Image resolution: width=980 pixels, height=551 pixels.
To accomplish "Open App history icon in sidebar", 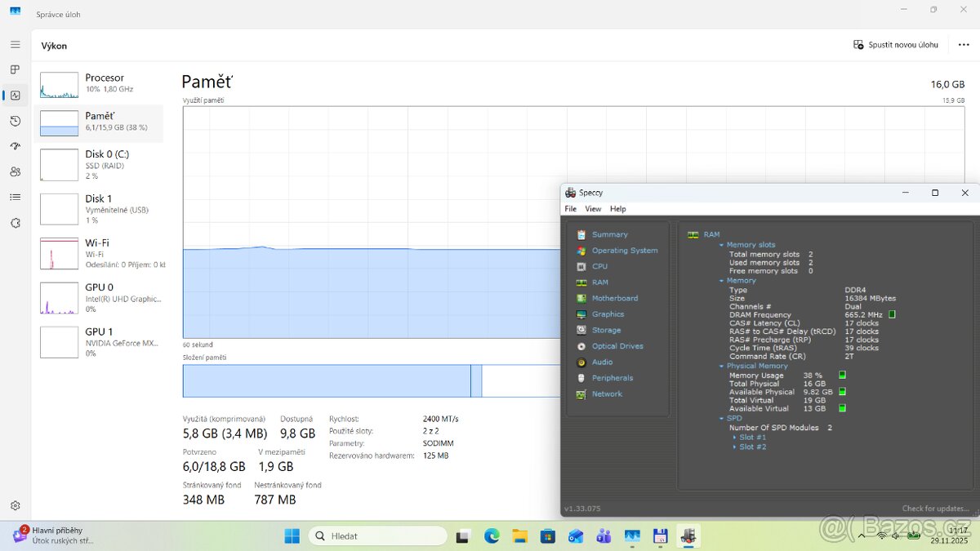I will (x=15, y=121).
